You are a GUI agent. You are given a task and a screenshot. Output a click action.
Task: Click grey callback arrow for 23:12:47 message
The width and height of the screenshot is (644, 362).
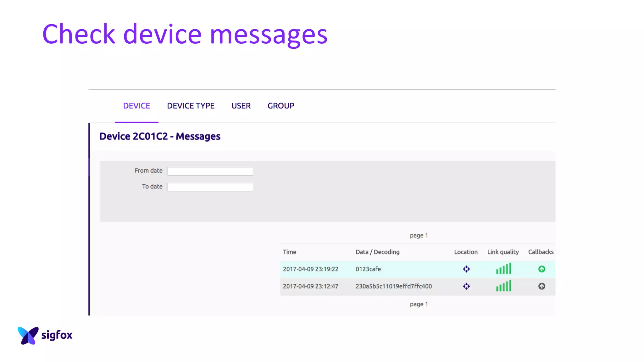(x=541, y=286)
